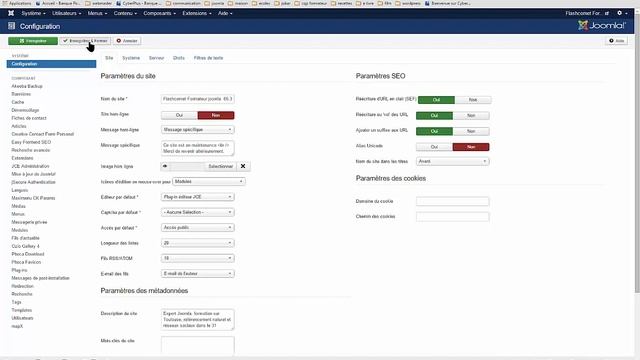The height and width of the screenshot is (360, 640).
Task: Click Enregistrer & Fermer button
Action: pos(85,41)
